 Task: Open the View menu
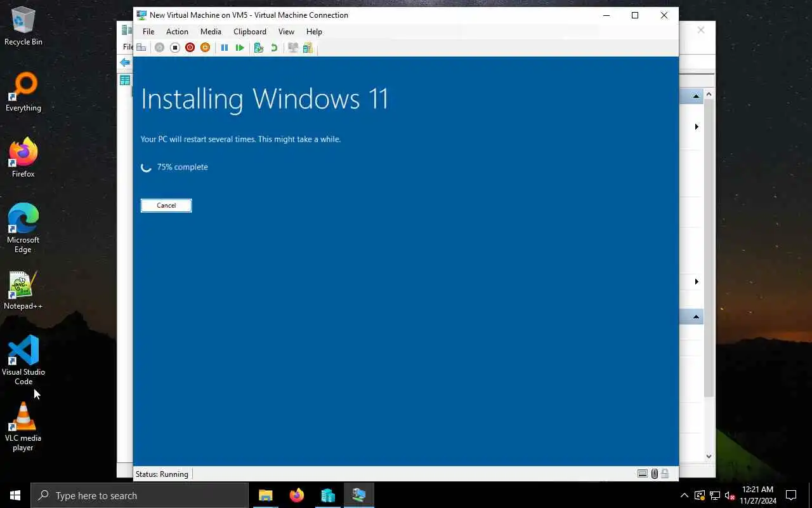click(286, 32)
